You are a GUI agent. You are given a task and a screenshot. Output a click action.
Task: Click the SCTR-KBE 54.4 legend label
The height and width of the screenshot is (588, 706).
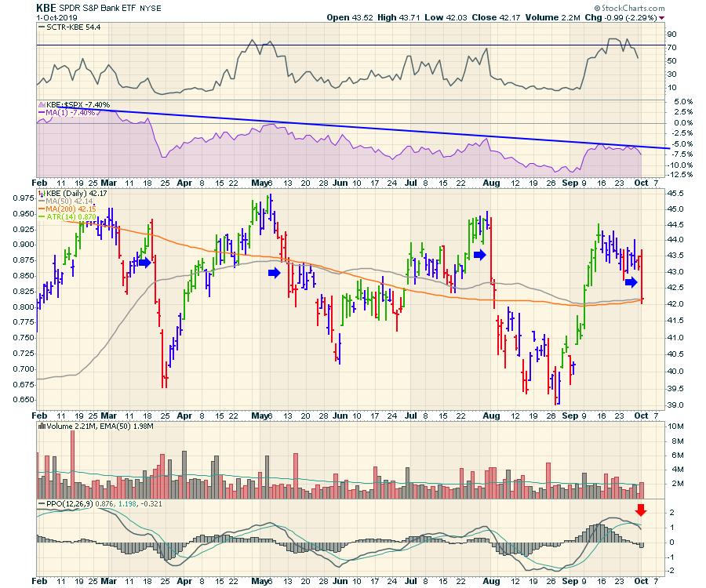(x=74, y=27)
